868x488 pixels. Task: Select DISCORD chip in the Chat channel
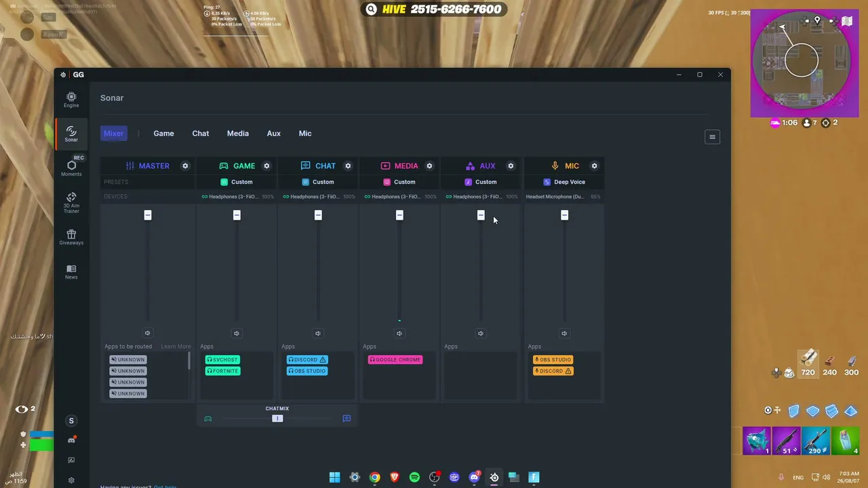[307, 360]
